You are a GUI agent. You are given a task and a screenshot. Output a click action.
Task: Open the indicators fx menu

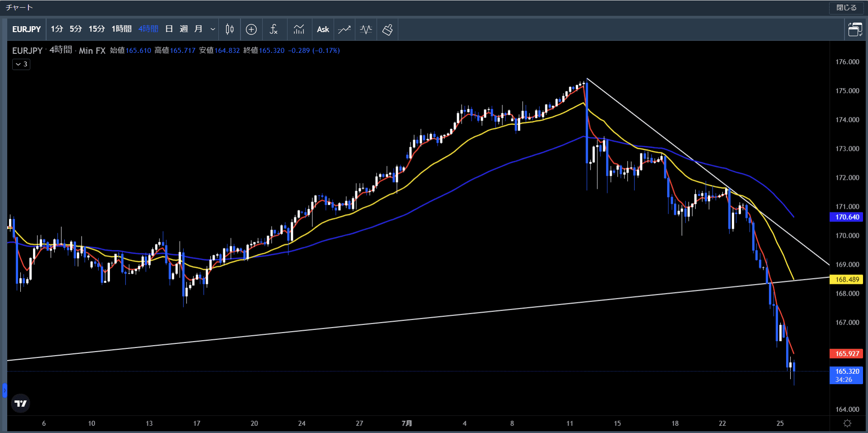point(274,29)
